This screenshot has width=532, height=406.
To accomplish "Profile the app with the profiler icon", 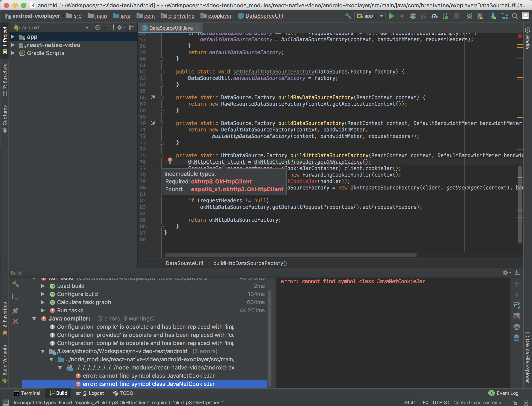I will point(435,16).
